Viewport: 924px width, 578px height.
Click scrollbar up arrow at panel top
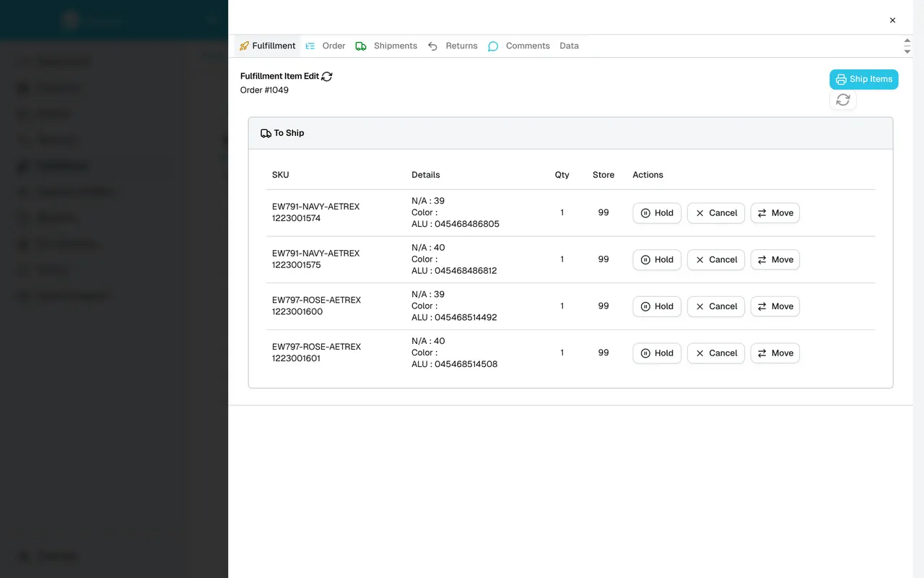pyautogui.click(x=907, y=41)
